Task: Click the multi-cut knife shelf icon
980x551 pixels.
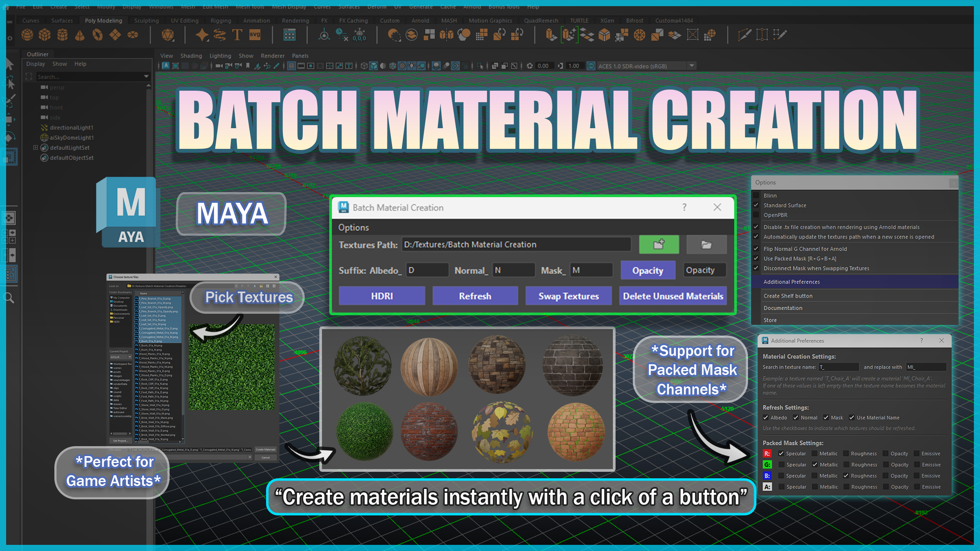Action: click(x=744, y=35)
